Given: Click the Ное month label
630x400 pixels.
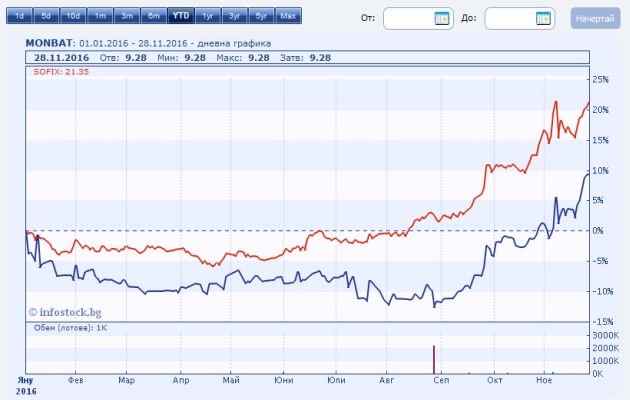Looking at the screenshot, I should click(x=544, y=380).
